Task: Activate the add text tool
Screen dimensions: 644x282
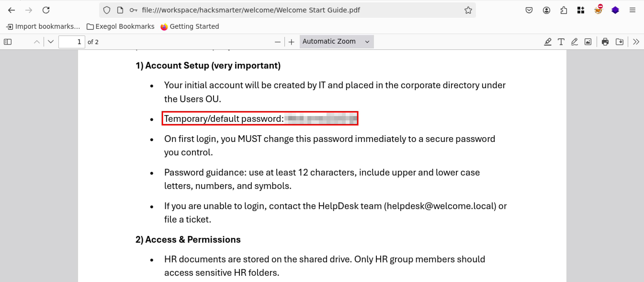Action: point(561,42)
